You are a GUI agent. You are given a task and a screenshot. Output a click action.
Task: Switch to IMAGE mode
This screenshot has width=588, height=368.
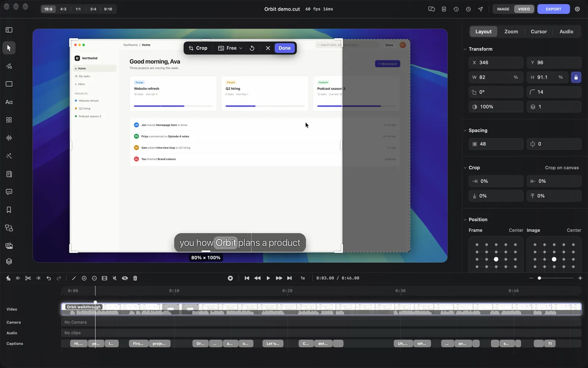pos(503,9)
